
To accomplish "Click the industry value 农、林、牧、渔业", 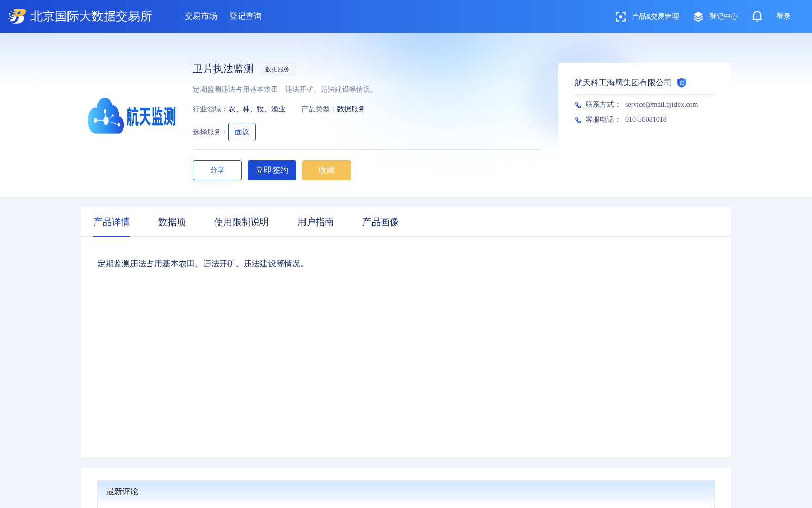I will click(x=257, y=109).
